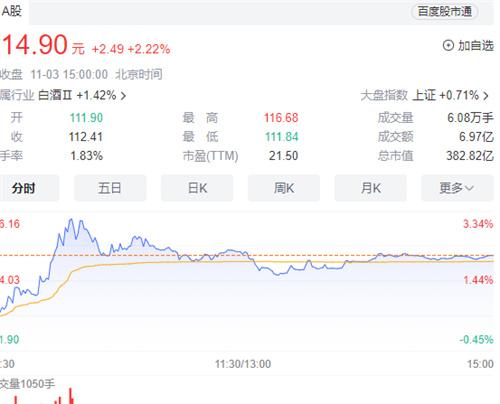Show the 周K candlestick chart
The image size is (500, 404).
click(x=284, y=188)
